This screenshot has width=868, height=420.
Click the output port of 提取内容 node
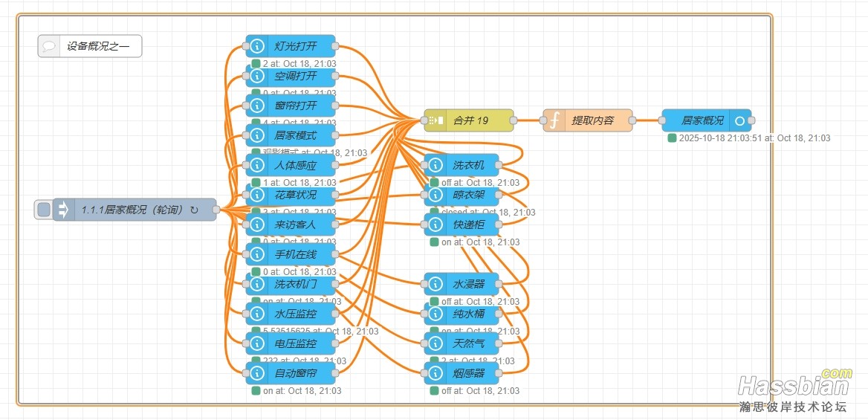[x=632, y=120]
